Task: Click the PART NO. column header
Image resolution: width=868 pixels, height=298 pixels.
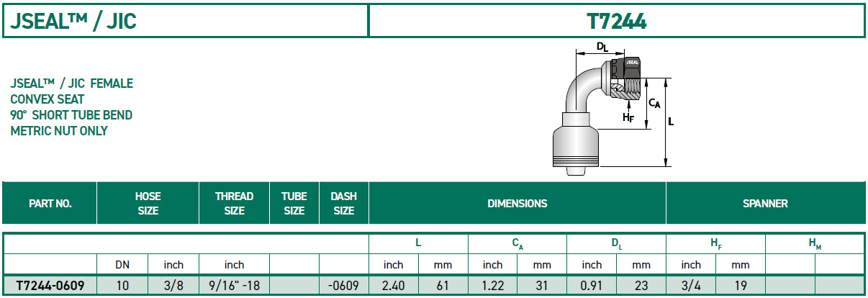Action: pos(50,204)
